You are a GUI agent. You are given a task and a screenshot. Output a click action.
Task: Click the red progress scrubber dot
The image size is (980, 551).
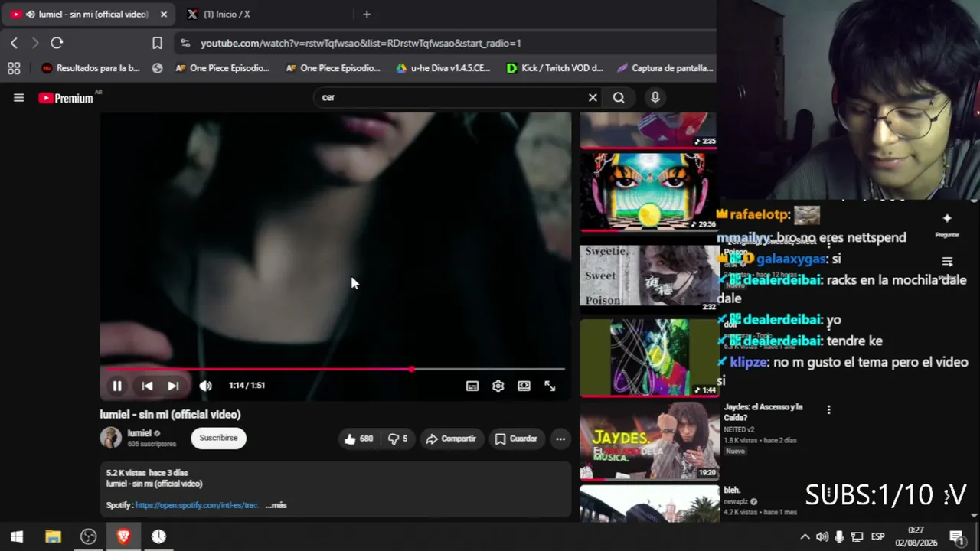coord(412,369)
